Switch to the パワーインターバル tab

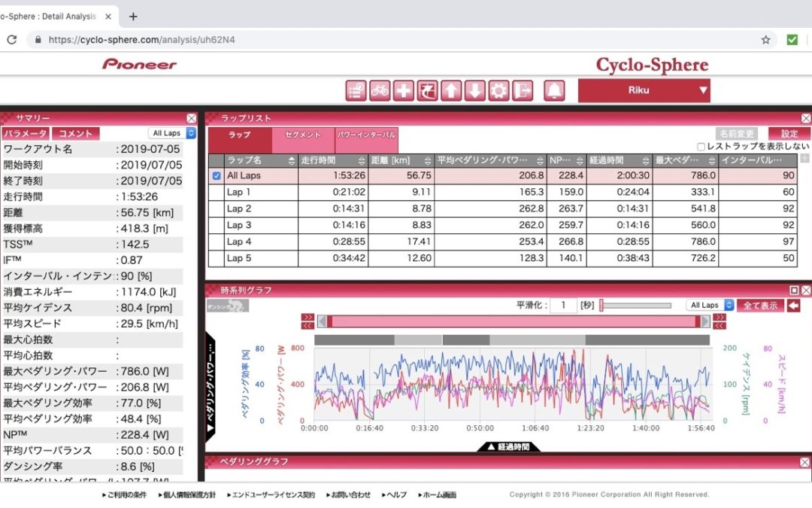(366, 135)
